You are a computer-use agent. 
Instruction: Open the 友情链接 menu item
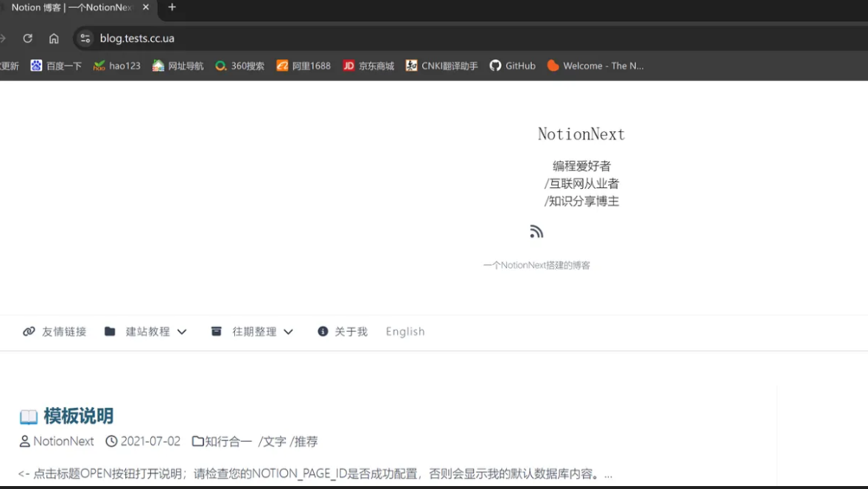[55, 332]
